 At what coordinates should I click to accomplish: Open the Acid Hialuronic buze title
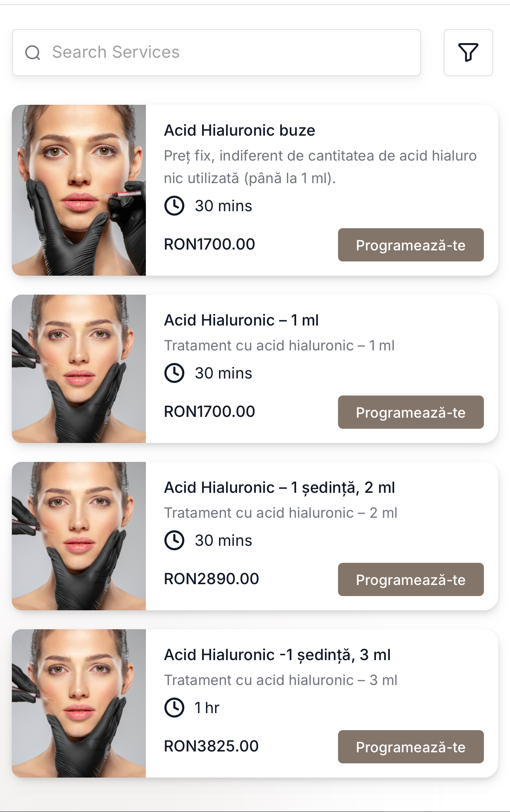tap(240, 131)
